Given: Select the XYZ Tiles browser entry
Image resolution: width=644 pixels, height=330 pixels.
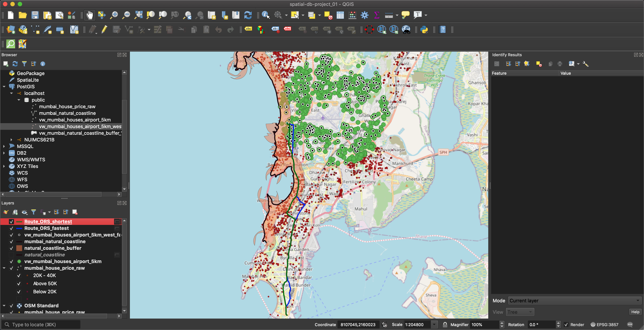Looking at the screenshot, I should [x=27, y=166].
